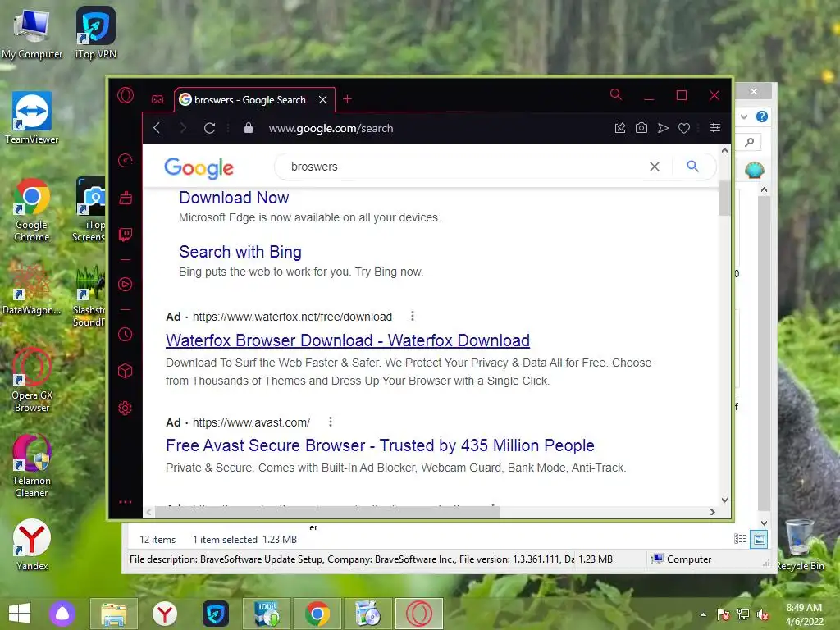This screenshot has width=840, height=630.
Task: Open GX Control speedometer icon in sidebar
Action: coord(126,160)
